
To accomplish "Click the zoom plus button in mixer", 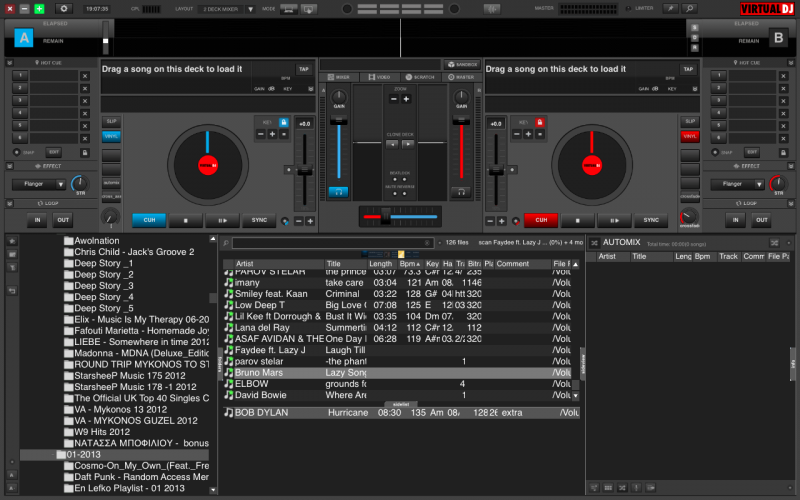I will [x=406, y=99].
